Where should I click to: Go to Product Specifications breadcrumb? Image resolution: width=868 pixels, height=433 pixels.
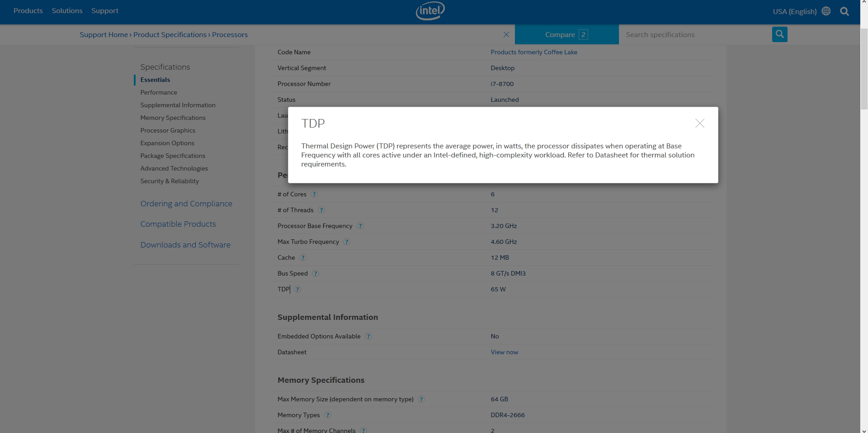[x=170, y=34]
